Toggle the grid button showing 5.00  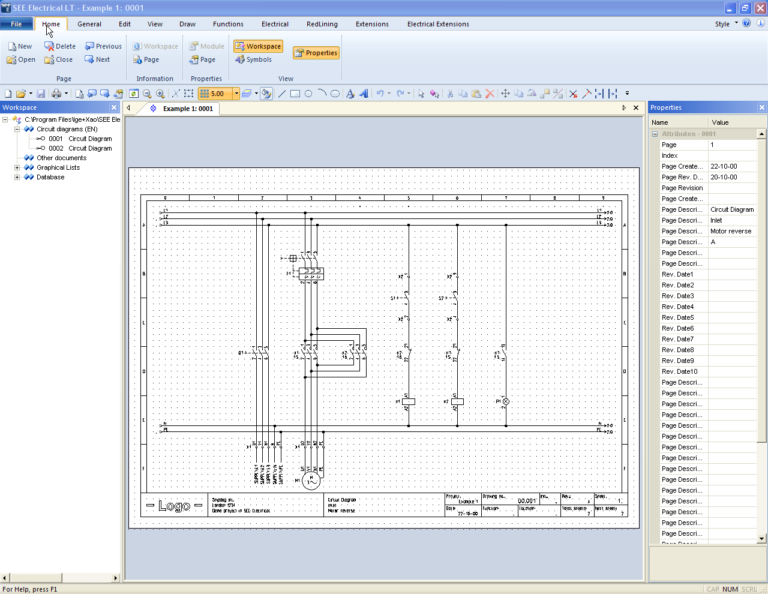[215, 94]
